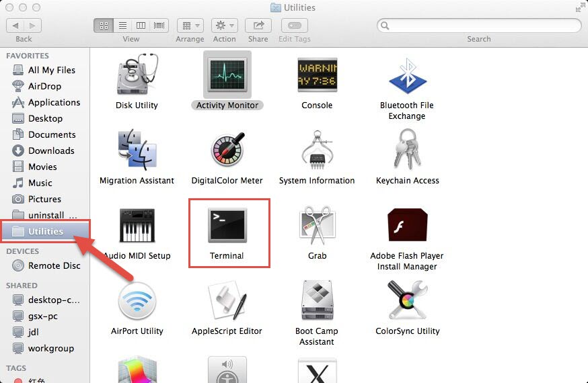This screenshot has height=383, width=588.
Task: Go forward with the right arrow
Action: point(32,26)
